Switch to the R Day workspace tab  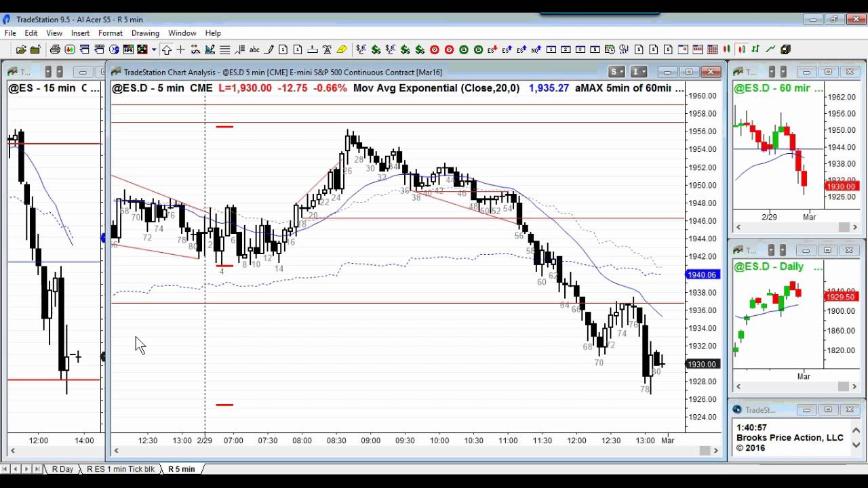click(x=62, y=469)
